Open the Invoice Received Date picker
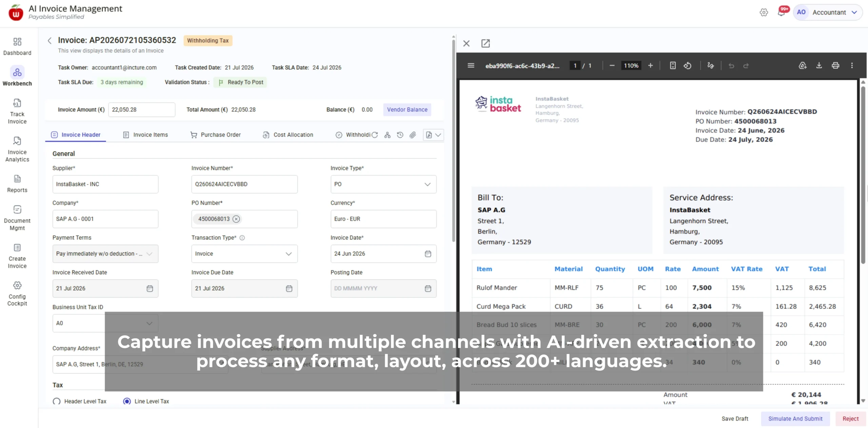This screenshot has width=868, height=428. 150,288
